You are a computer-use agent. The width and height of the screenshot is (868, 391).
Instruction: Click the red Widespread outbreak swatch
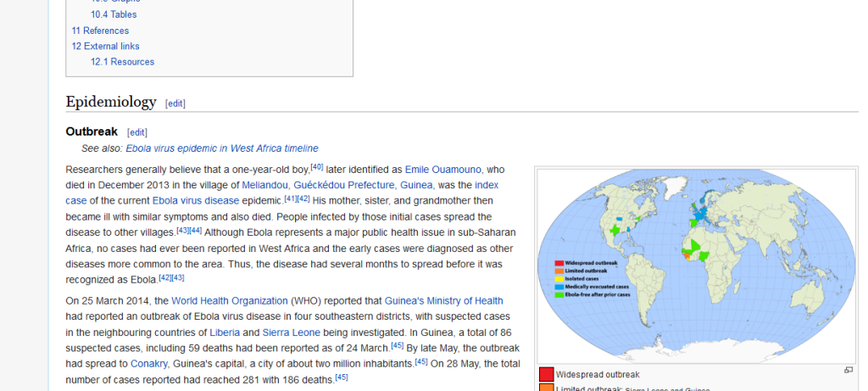[547, 374]
